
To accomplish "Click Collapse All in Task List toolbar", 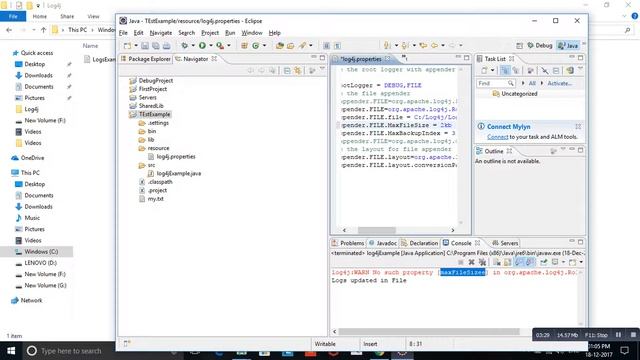I will point(556,71).
